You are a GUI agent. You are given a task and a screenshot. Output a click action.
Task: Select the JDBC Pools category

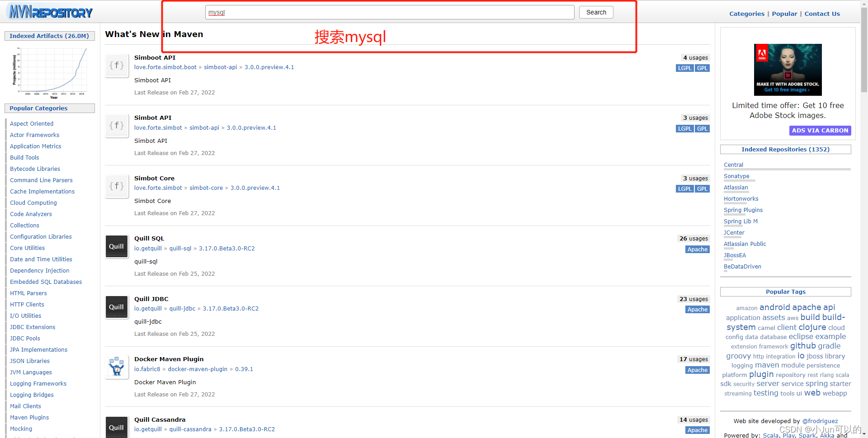coord(25,338)
